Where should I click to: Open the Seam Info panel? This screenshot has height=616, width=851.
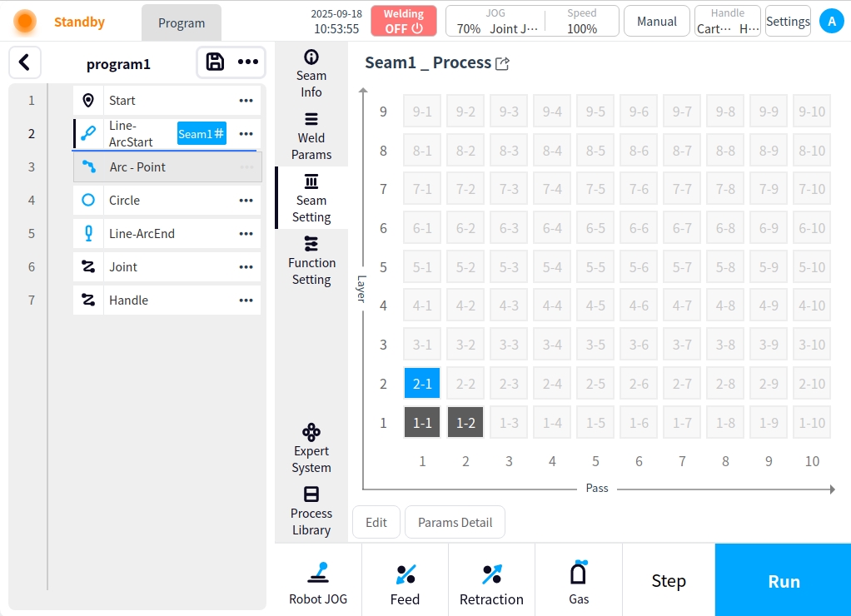(x=311, y=73)
